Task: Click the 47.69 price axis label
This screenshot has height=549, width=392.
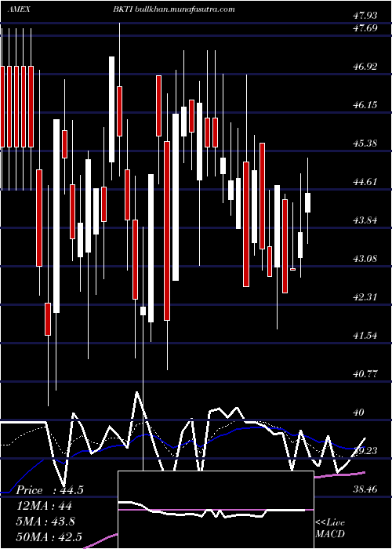Action: click(x=365, y=28)
